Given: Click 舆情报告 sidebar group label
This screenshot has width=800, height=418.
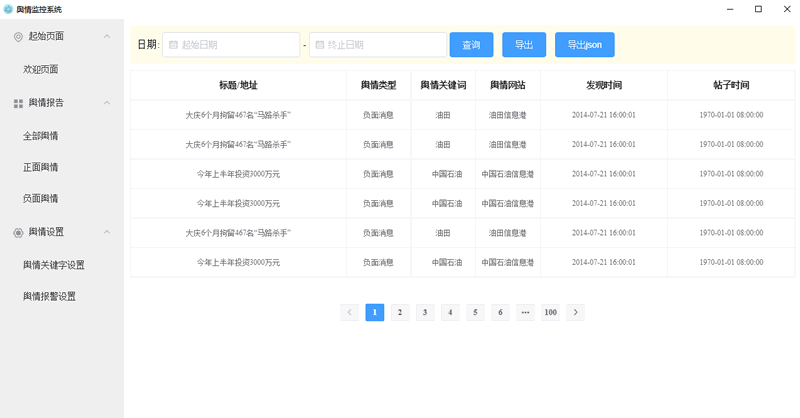Looking at the screenshot, I should coord(46,103).
